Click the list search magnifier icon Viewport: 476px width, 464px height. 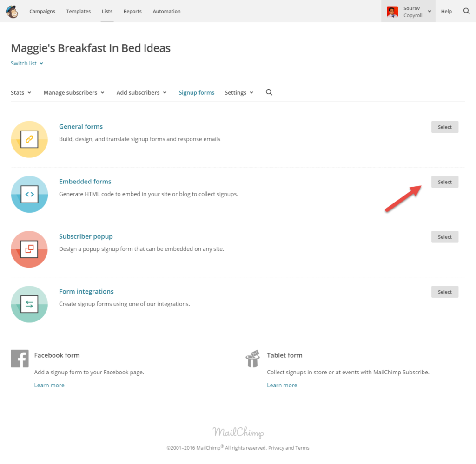click(269, 92)
